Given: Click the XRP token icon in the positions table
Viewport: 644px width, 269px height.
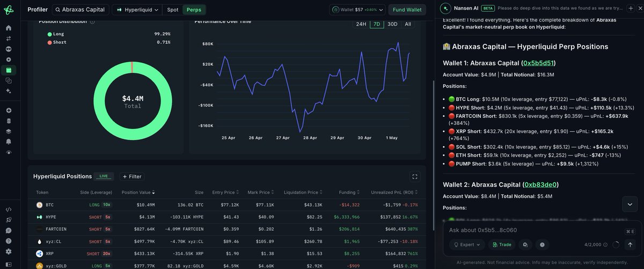Looking at the screenshot, I should pyautogui.click(x=39, y=253).
